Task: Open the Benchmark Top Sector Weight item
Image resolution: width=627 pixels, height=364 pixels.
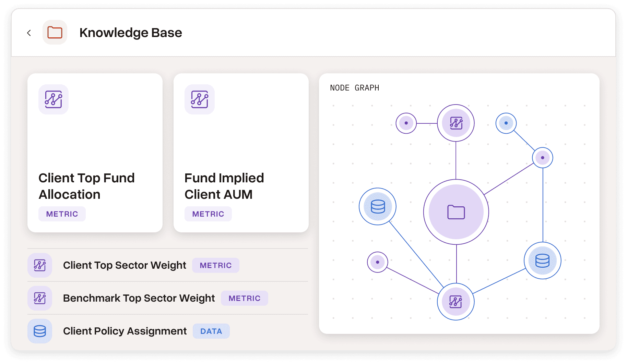Action: tap(168, 298)
